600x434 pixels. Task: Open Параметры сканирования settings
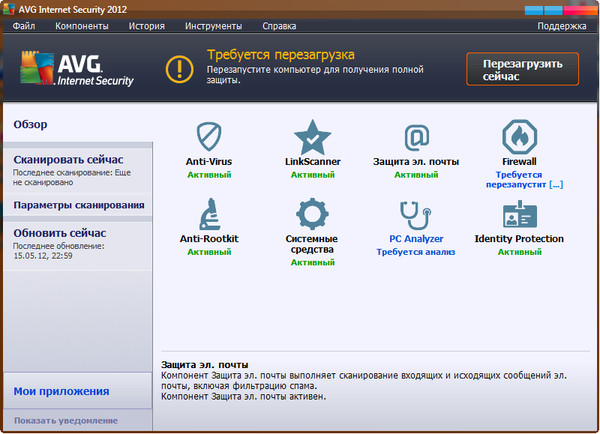79,205
